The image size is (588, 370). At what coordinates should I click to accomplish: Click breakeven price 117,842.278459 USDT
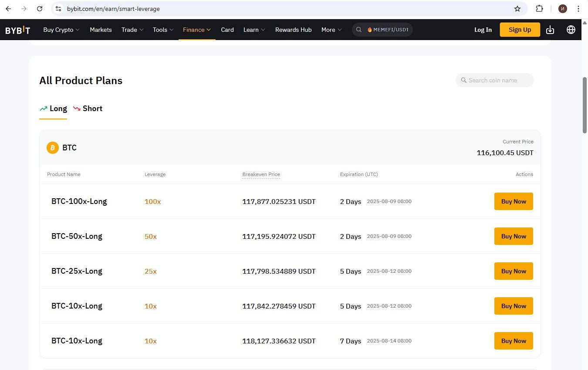click(x=279, y=306)
